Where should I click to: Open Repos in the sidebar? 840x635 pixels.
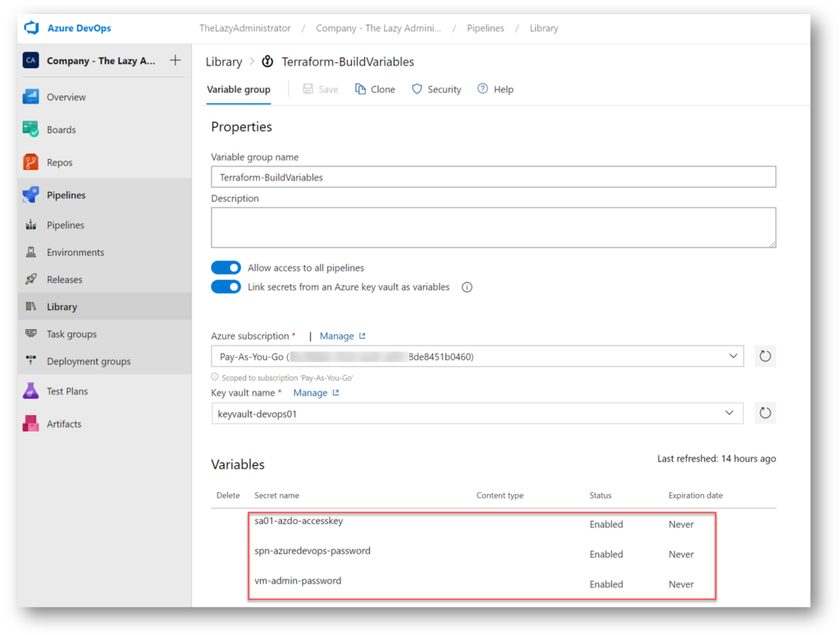(x=104, y=162)
